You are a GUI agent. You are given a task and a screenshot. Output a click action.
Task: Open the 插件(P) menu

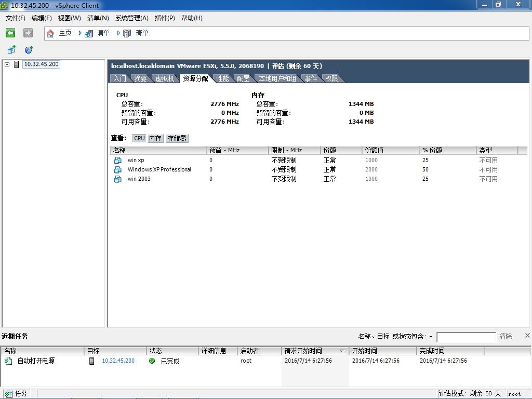click(x=165, y=18)
